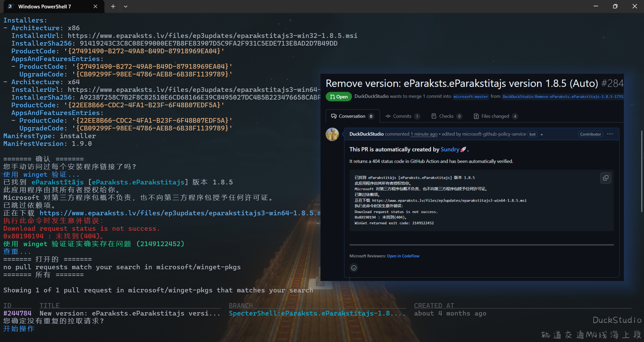
Task: Click the win64 download URL in terminal
Action: (x=180, y=213)
